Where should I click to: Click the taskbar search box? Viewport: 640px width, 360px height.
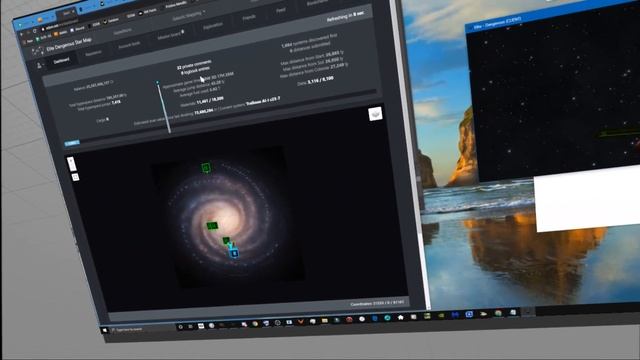(143, 329)
